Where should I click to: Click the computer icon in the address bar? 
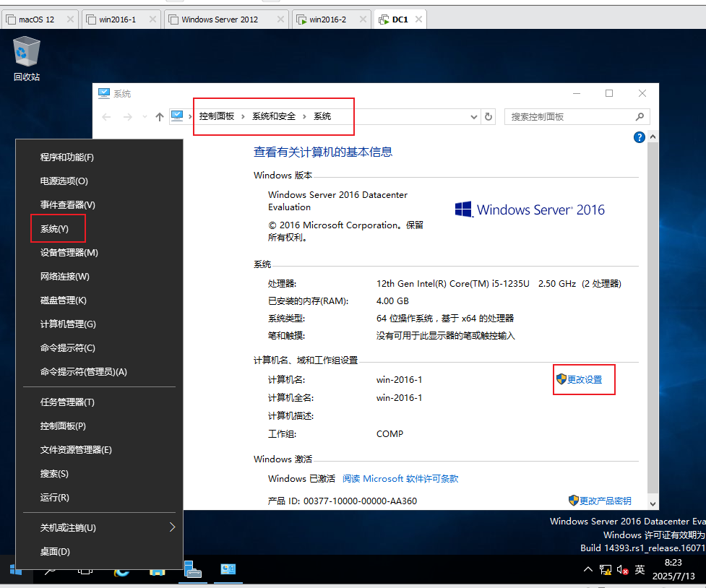[x=177, y=116]
